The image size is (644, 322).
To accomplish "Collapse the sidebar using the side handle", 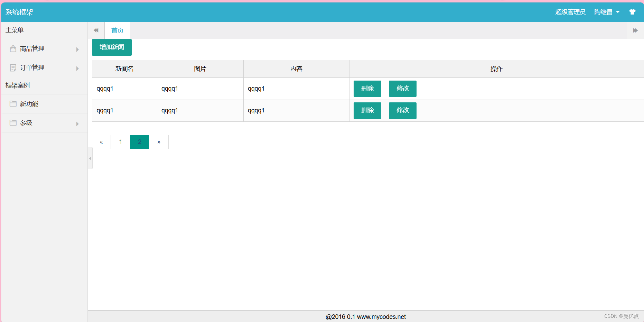I will tap(90, 158).
